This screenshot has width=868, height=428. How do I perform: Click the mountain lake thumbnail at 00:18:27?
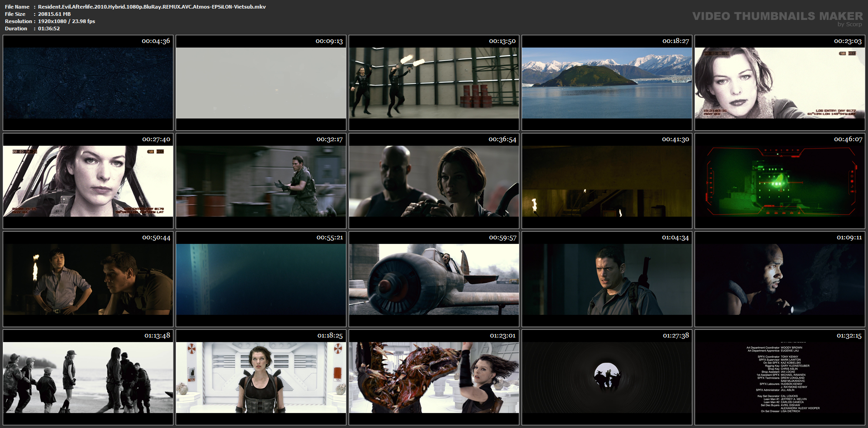coord(607,83)
